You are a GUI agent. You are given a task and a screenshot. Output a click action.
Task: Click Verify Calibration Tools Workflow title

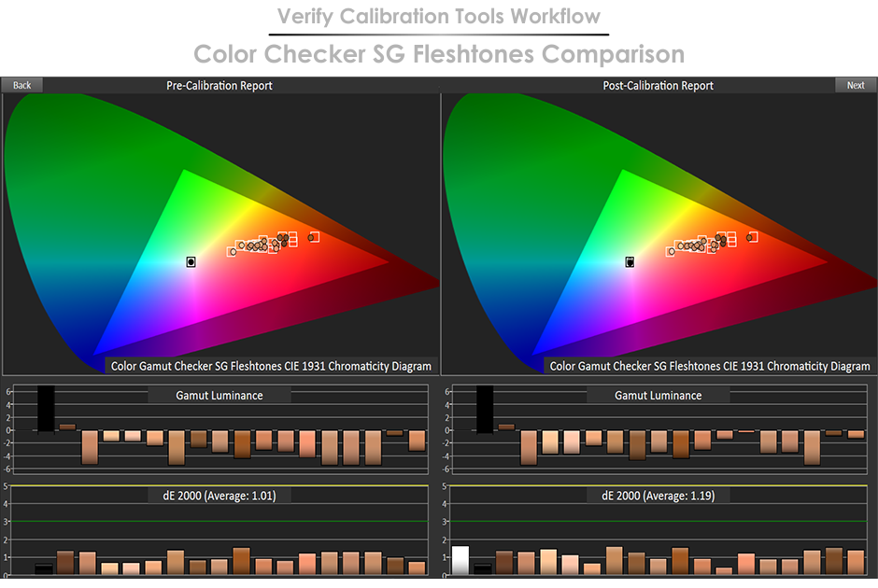click(439, 17)
